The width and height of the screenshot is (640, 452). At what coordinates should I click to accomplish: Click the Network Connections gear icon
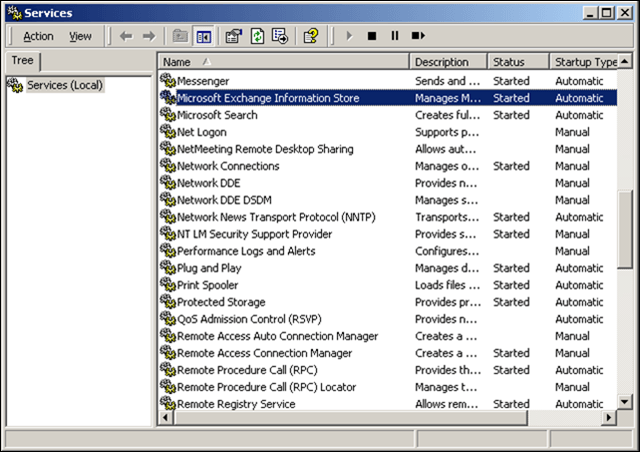(168, 165)
